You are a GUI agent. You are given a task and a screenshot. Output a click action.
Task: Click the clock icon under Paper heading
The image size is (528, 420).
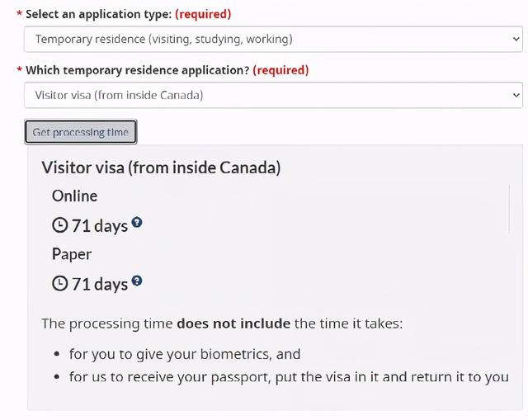(x=59, y=284)
